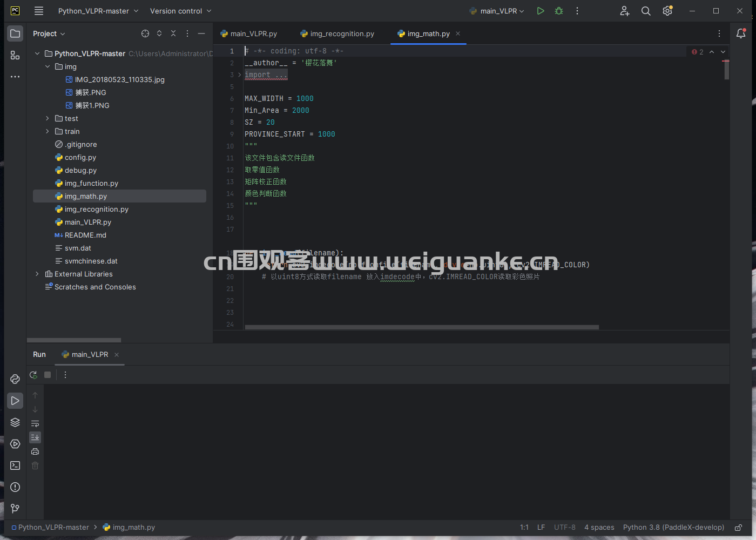This screenshot has width=756, height=540.
Task: Open the Problems tool window
Action: pyautogui.click(x=15, y=487)
